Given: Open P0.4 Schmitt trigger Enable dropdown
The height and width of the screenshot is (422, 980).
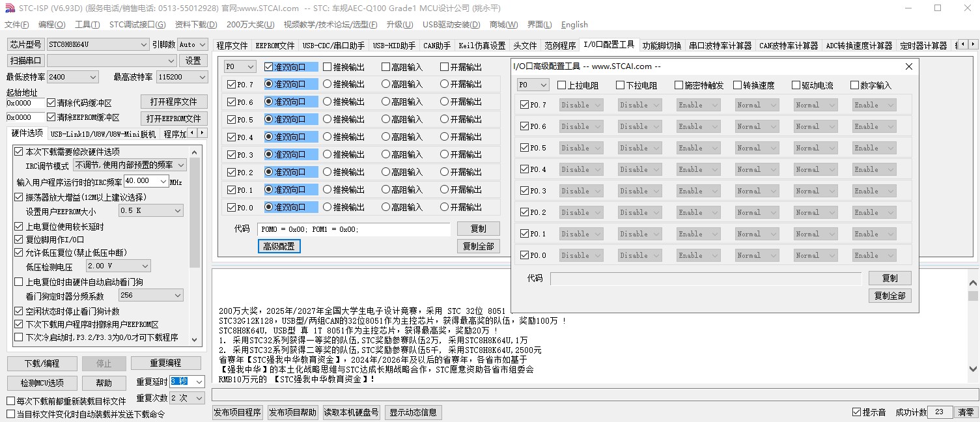Looking at the screenshot, I should 699,169.
